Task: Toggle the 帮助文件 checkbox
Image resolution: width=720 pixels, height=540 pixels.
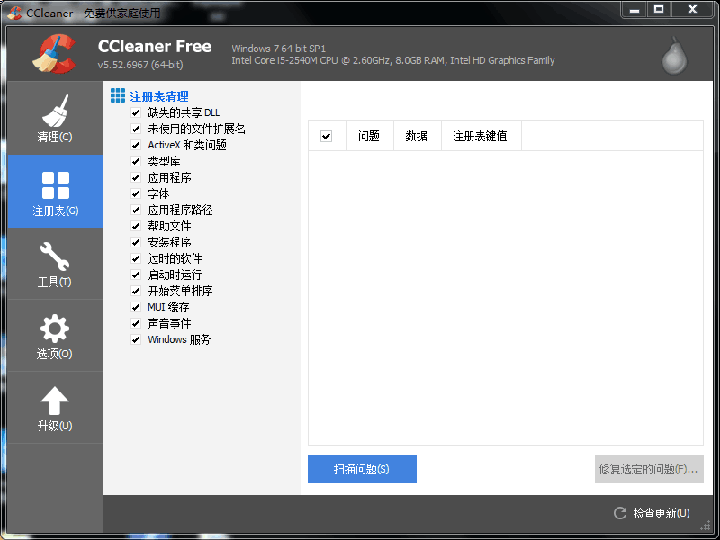Action: tap(135, 226)
